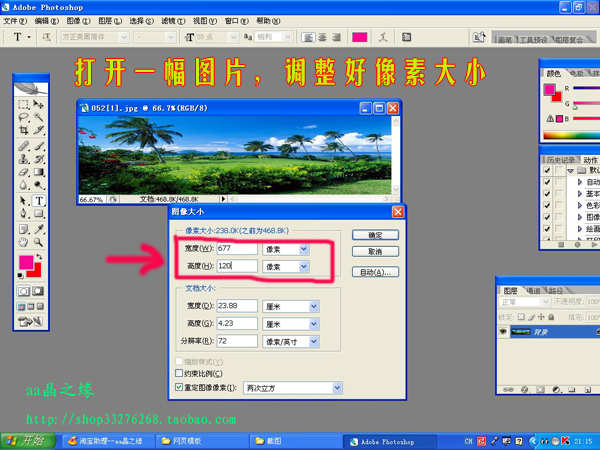Select the Eraser tool
The image size is (600, 450).
coord(24,172)
